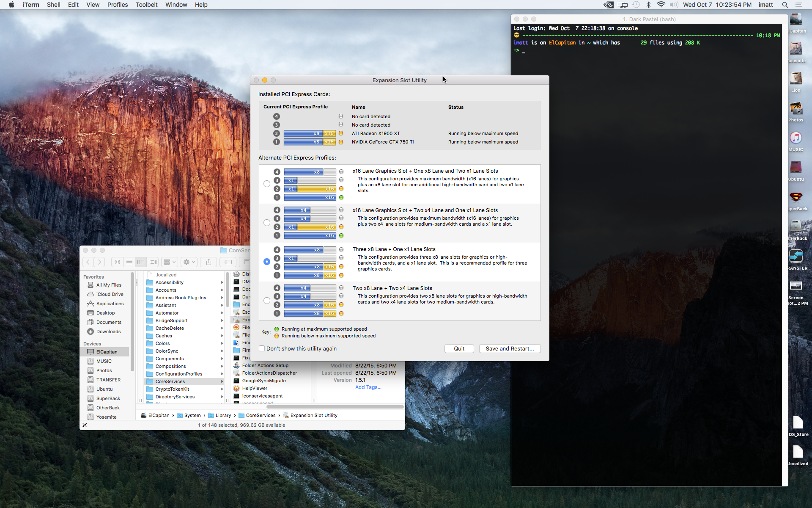812x508 pixels.
Task: Open the iTerm menu
Action: pos(31,5)
